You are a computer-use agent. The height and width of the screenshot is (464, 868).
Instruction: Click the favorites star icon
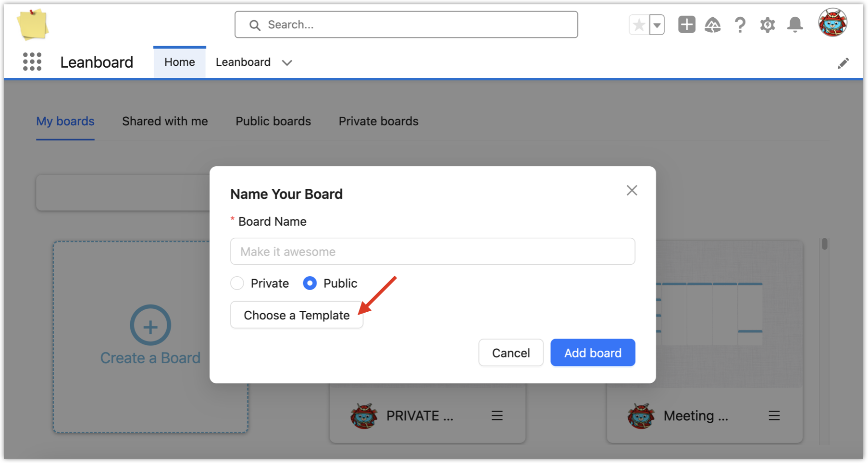click(x=639, y=25)
